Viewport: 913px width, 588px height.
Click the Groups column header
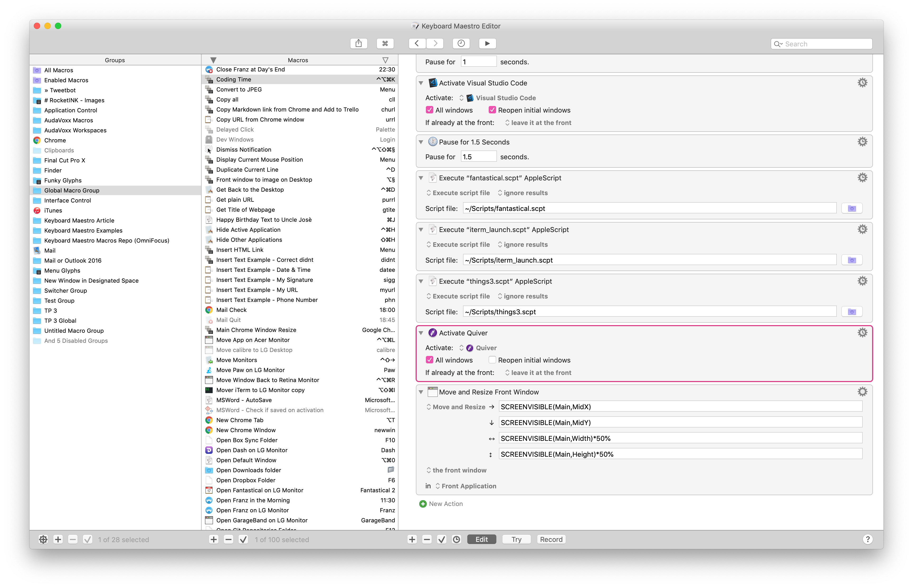pyautogui.click(x=115, y=60)
